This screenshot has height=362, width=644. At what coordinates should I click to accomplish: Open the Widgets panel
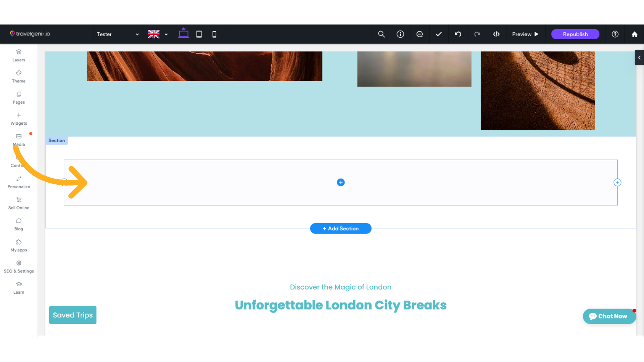click(18, 118)
